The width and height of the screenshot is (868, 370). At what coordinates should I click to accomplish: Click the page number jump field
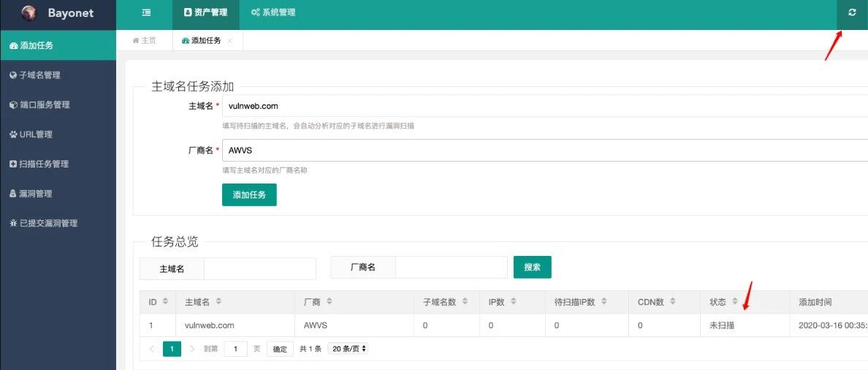(236, 349)
